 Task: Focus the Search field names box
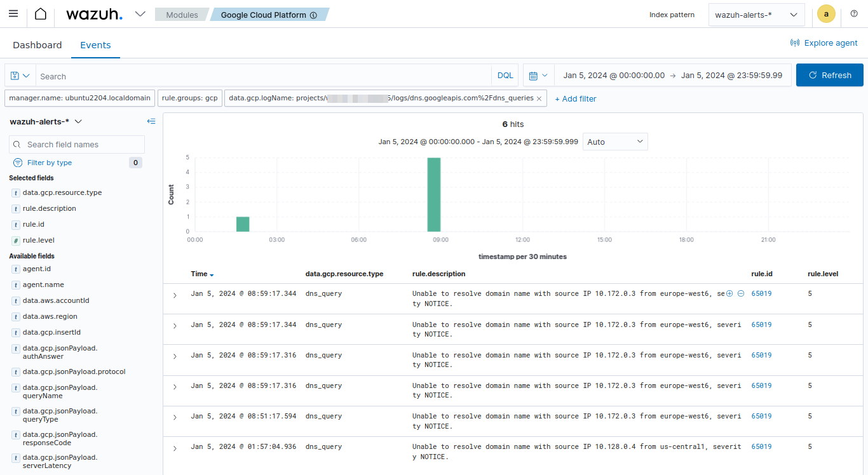(x=77, y=144)
